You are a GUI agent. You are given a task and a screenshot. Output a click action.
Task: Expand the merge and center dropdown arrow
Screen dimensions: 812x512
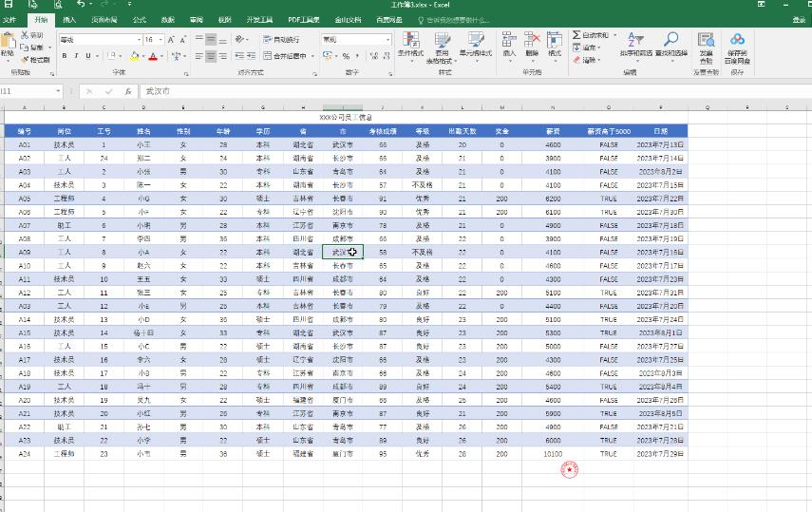[312, 55]
